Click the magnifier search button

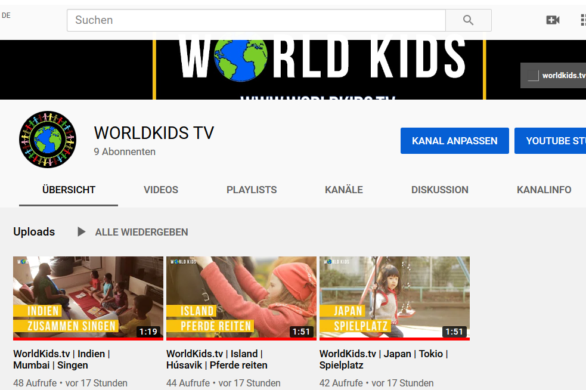point(468,20)
